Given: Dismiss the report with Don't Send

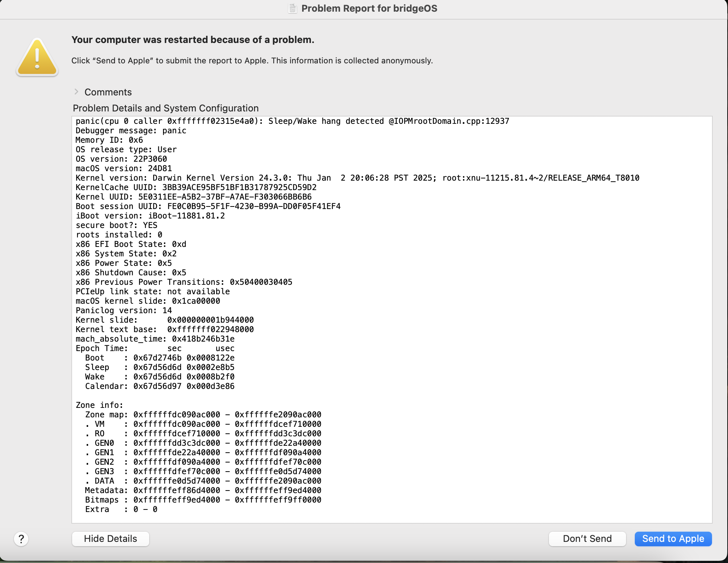Looking at the screenshot, I should click(x=587, y=539).
